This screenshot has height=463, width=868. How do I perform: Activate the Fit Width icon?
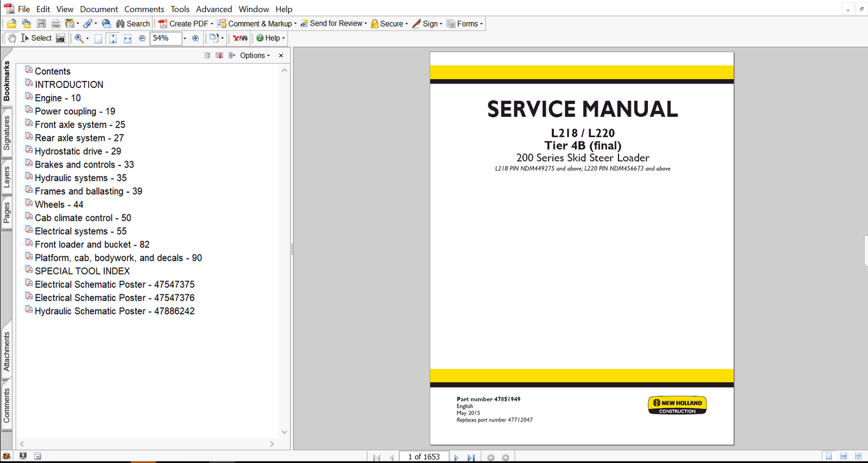[127, 38]
